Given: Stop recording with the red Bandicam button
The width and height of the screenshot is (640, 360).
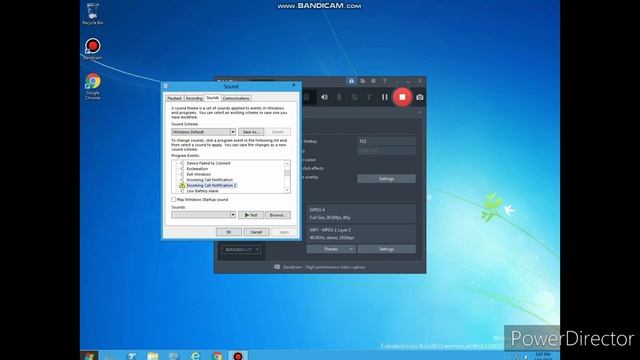Looking at the screenshot, I should [402, 97].
